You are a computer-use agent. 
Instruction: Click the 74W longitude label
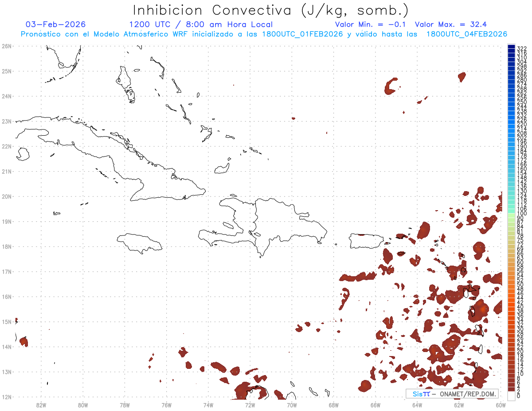pyautogui.click(x=208, y=404)
